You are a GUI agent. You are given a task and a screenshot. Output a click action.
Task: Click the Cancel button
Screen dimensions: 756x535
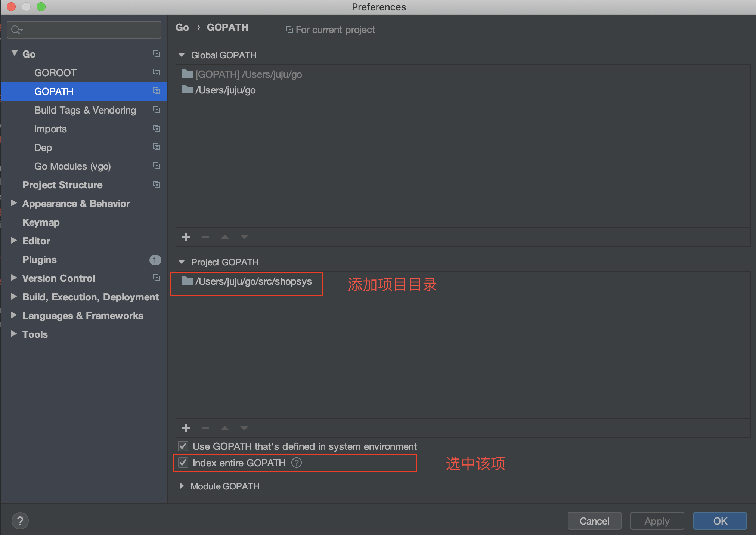[x=594, y=521]
